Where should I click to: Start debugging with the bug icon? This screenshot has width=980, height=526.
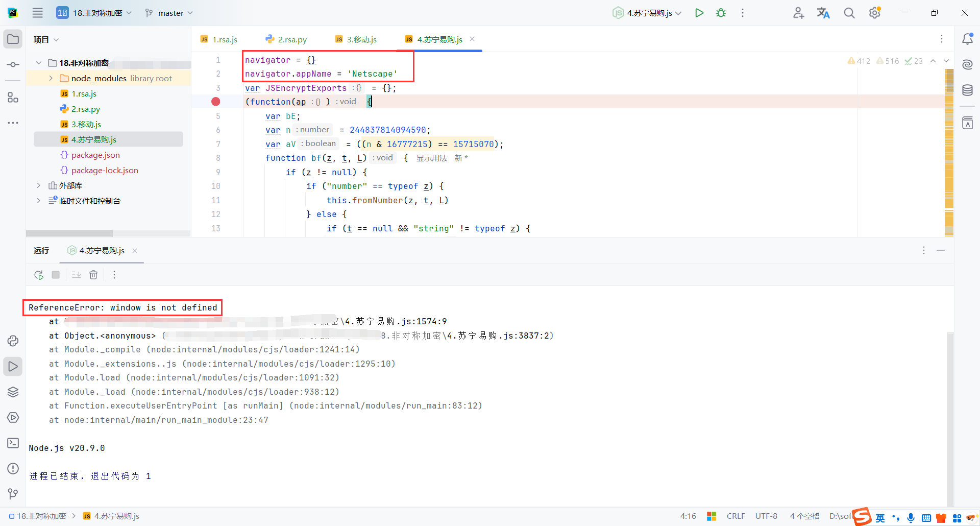pyautogui.click(x=721, y=13)
